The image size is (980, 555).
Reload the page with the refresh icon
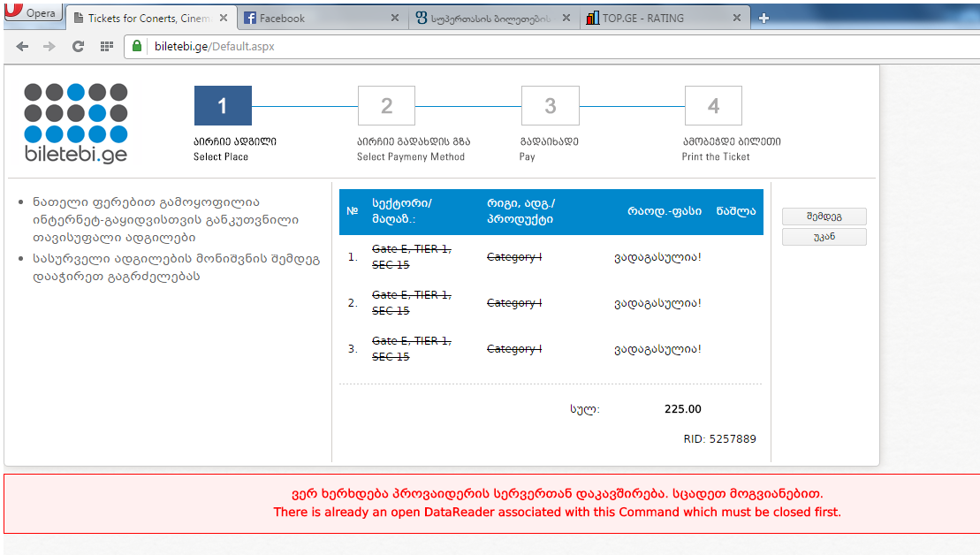click(x=78, y=46)
